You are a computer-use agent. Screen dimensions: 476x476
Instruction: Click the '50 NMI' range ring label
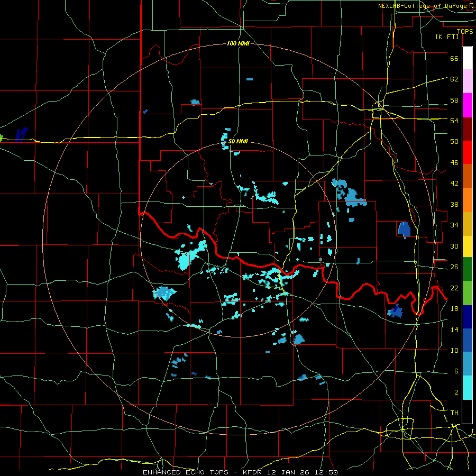click(238, 141)
